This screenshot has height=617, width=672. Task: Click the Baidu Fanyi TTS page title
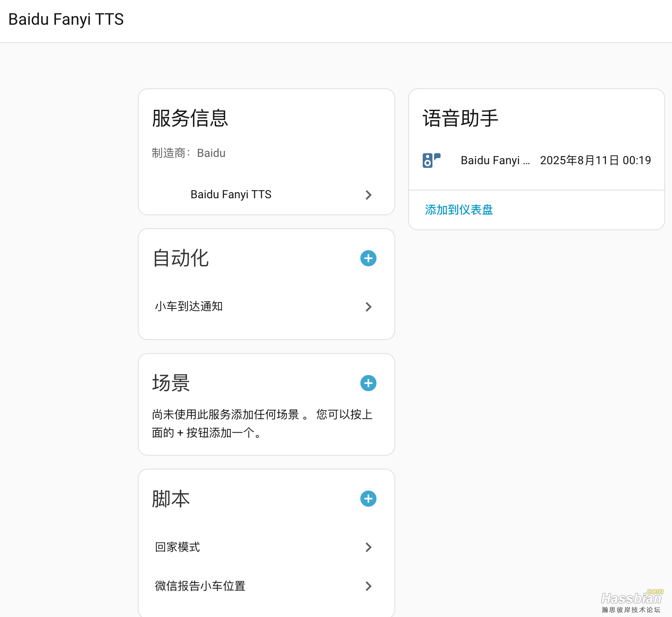pyautogui.click(x=66, y=19)
